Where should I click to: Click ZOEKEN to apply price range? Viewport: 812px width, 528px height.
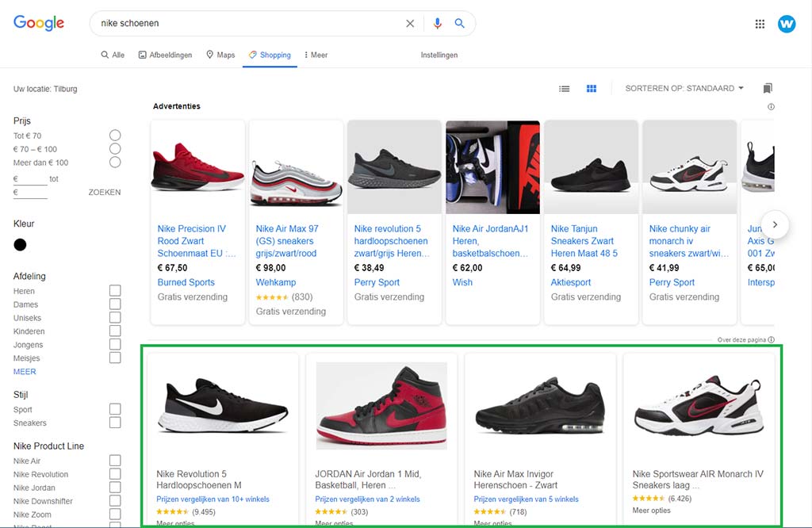pyautogui.click(x=105, y=192)
